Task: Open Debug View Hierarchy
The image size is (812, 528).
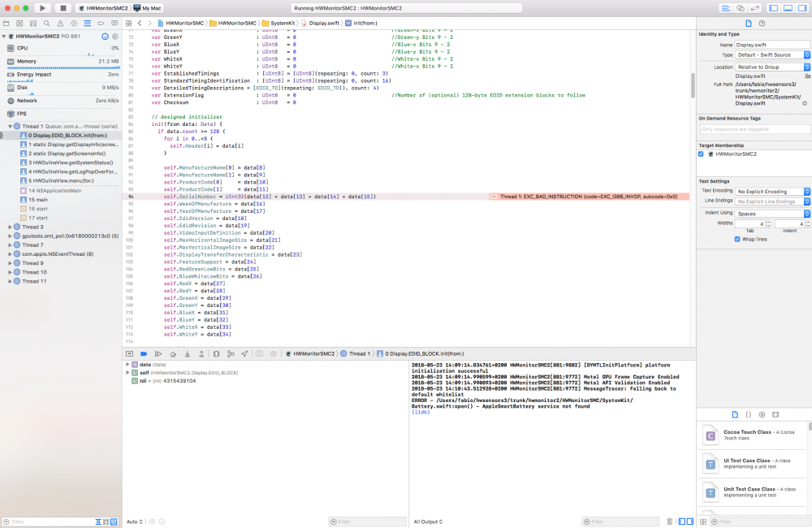Action: coord(217,354)
